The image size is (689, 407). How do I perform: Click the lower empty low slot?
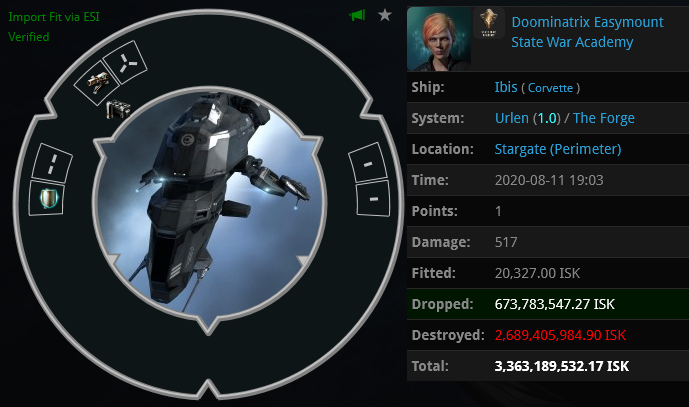point(373,198)
